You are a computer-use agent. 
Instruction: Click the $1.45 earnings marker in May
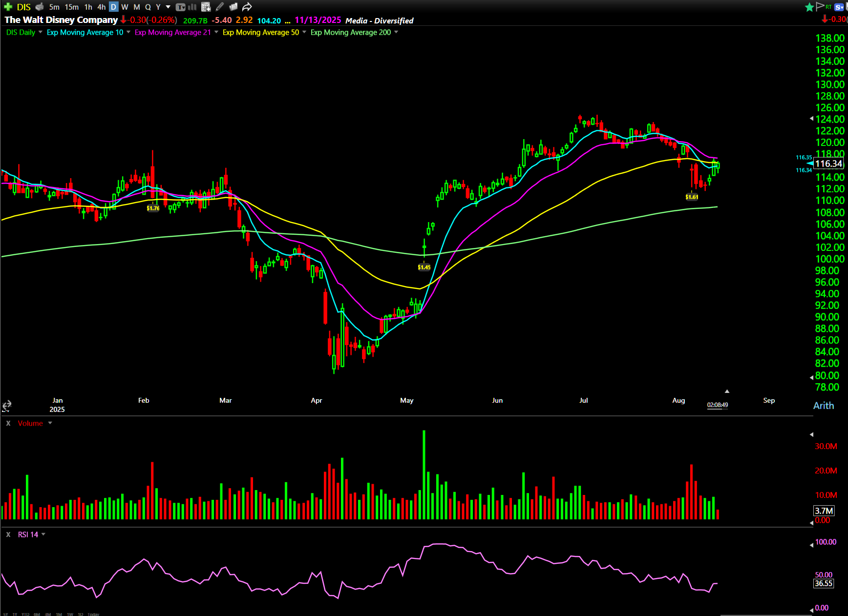click(424, 267)
